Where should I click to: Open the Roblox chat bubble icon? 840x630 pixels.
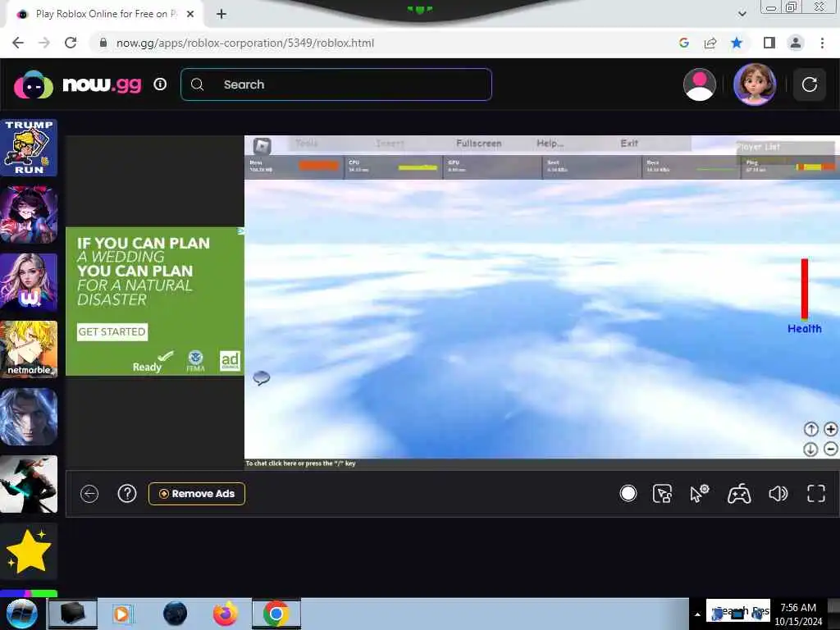(x=262, y=378)
